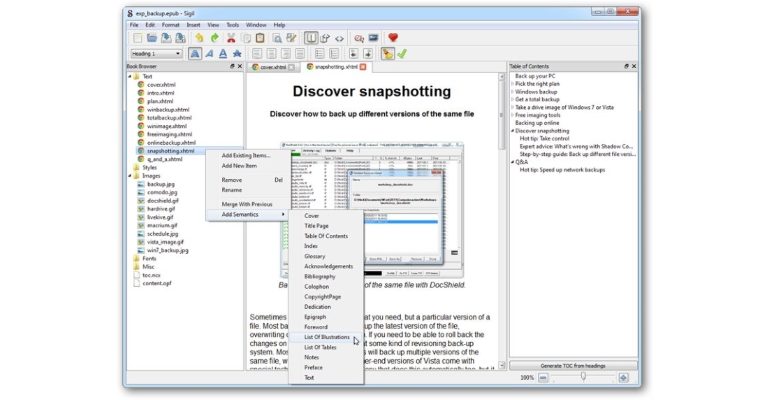Image resolution: width=770 pixels, height=400 pixels.
Task: Switch to the cover.xhtml tab
Action: coord(276,66)
